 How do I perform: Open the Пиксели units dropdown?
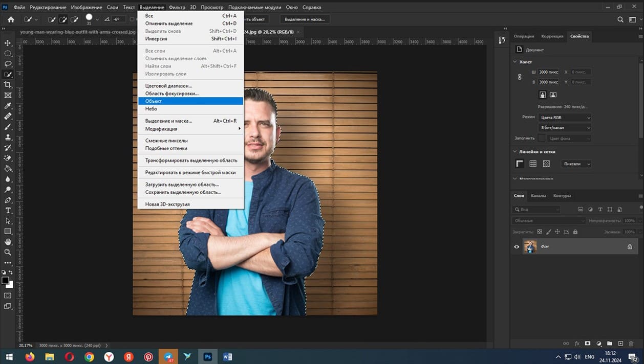[x=576, y=164]
